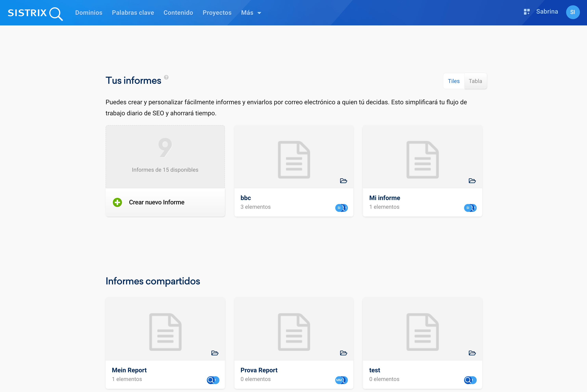Image resolution: width=587 pixels, height=392 pixels.
Task: Open the folder icon on Mi informe
Action: pyautogui.click(x=472, y=181)
